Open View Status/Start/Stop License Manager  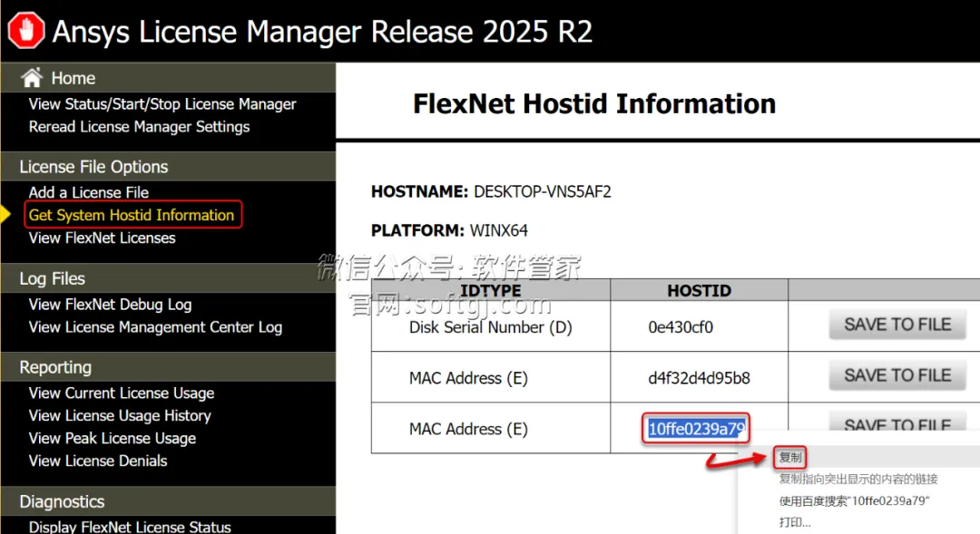click(x=162, y=103)
